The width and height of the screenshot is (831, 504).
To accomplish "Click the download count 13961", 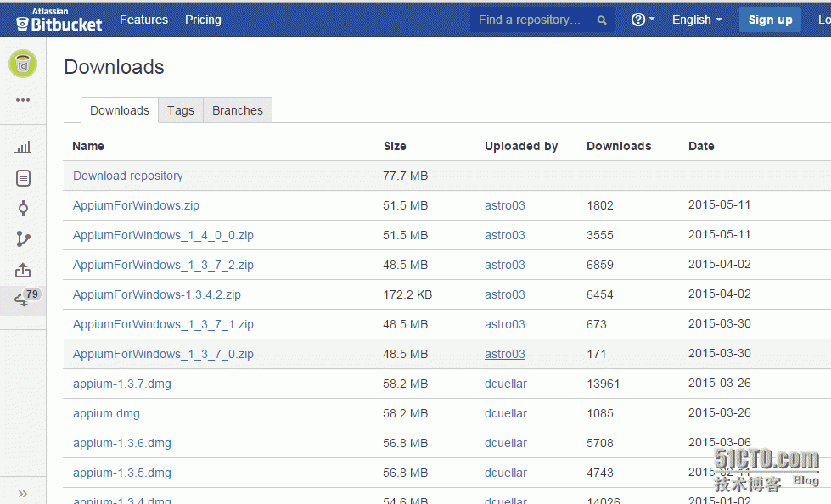I will [604, 384].
